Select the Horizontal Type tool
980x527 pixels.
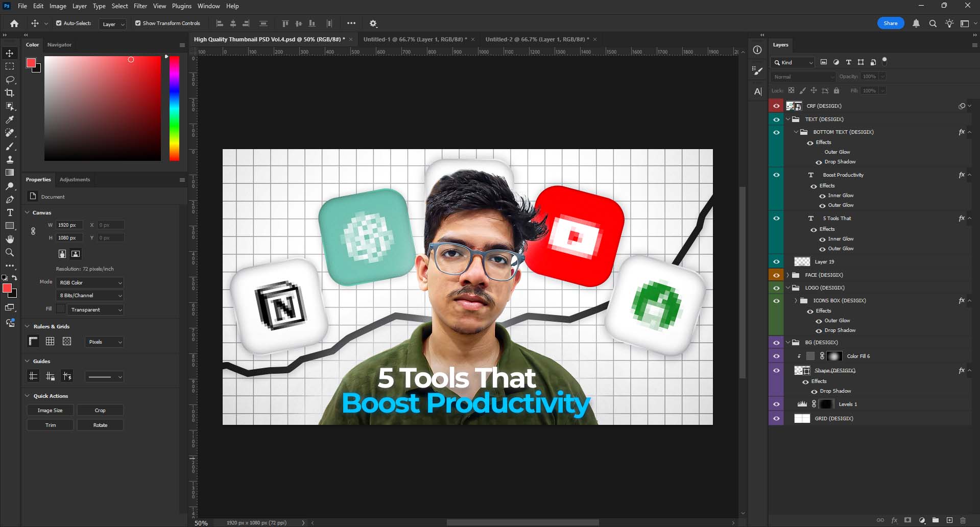10,212
